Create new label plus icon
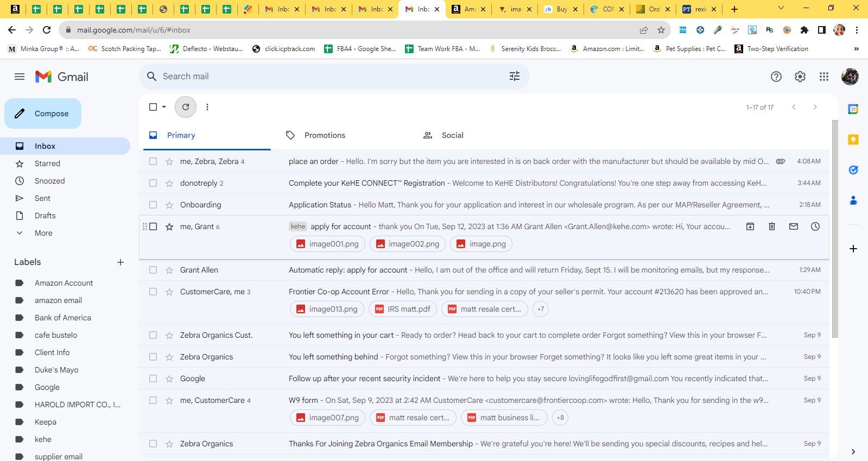 121,262
